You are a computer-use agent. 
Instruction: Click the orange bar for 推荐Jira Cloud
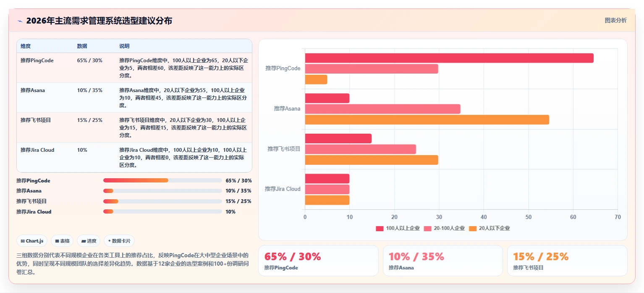click(327, 200)
